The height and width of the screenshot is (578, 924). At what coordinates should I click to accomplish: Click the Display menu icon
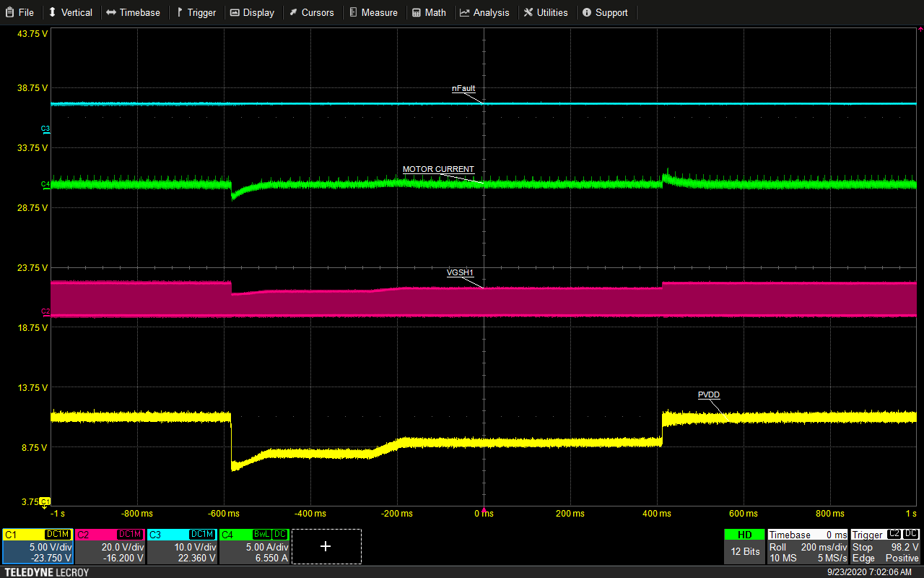[236, 12]
